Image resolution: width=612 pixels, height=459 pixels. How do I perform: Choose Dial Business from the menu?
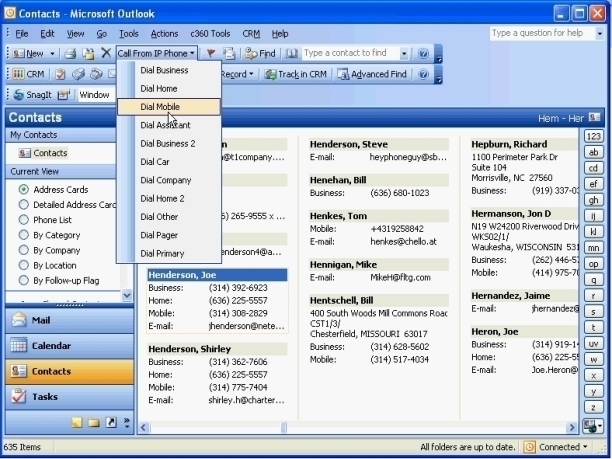tap(169, 70)
